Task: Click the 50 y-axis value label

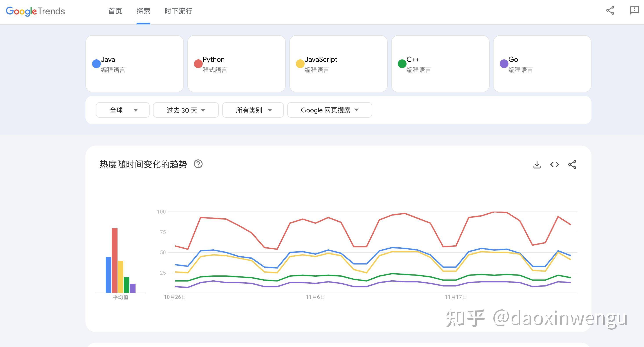Action: click(x=163, y=252)
